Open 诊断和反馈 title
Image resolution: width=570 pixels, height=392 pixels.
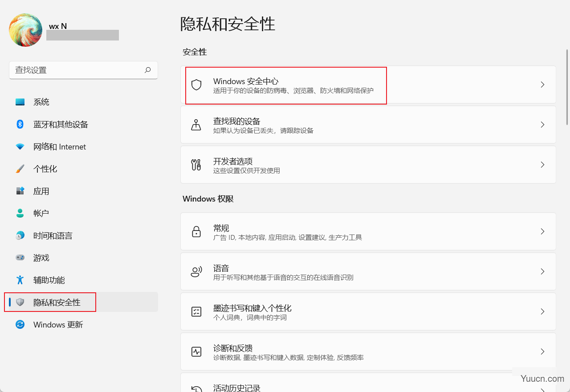coord(233,348)
